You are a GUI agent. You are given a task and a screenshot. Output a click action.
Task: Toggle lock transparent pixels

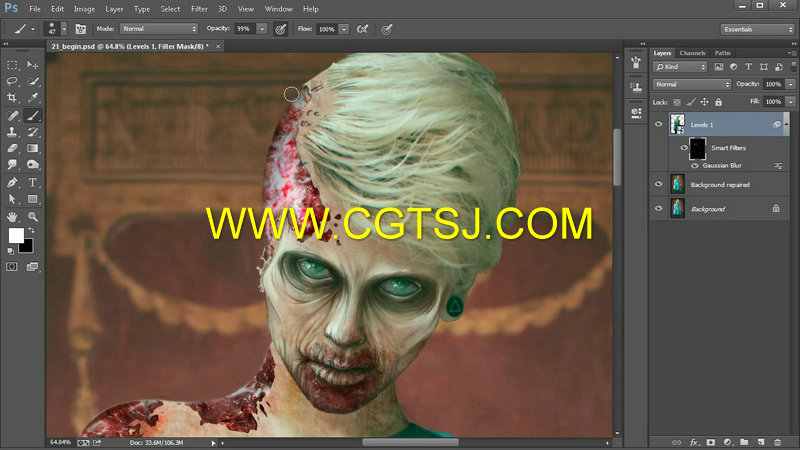(677, 102)
